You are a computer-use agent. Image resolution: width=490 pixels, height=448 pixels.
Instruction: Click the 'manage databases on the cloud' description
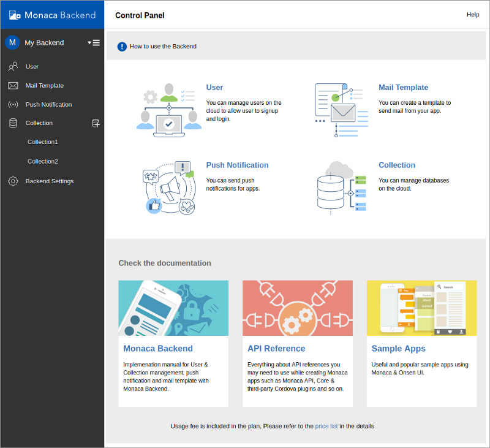pos(413,184)
